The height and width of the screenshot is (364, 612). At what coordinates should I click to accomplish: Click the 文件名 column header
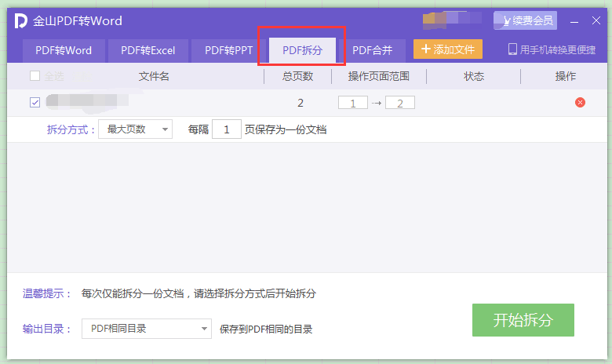[154, 76]
